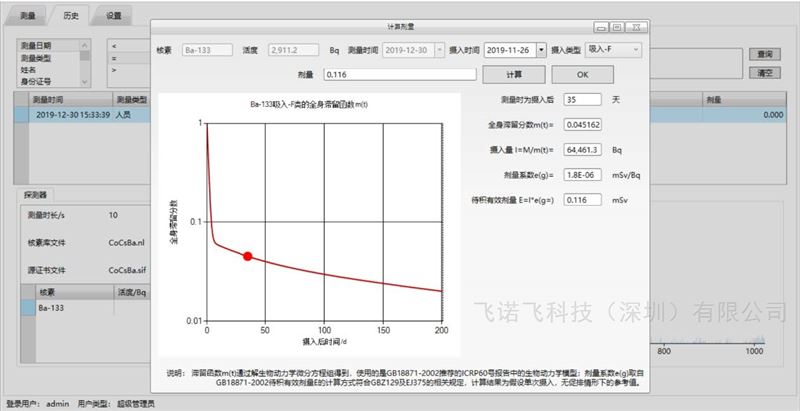This screenshot has width=800, height=411.
Task: Select the 历史 tab
Action: (70, 16)
